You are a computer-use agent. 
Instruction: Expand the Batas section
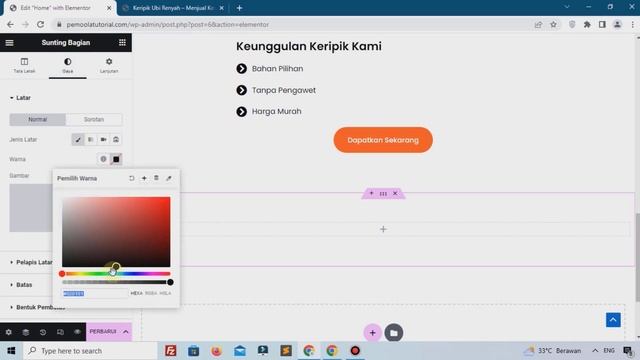coord(21,285)
